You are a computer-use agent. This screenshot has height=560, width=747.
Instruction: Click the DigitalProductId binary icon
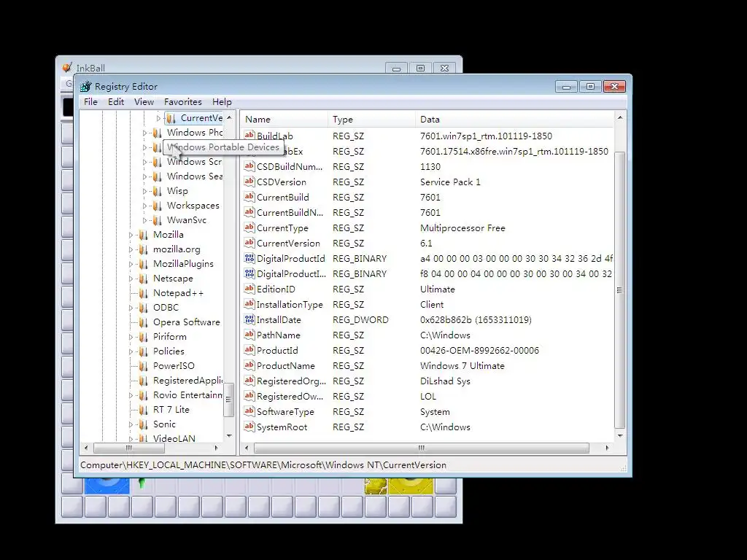tap(249, 258)
